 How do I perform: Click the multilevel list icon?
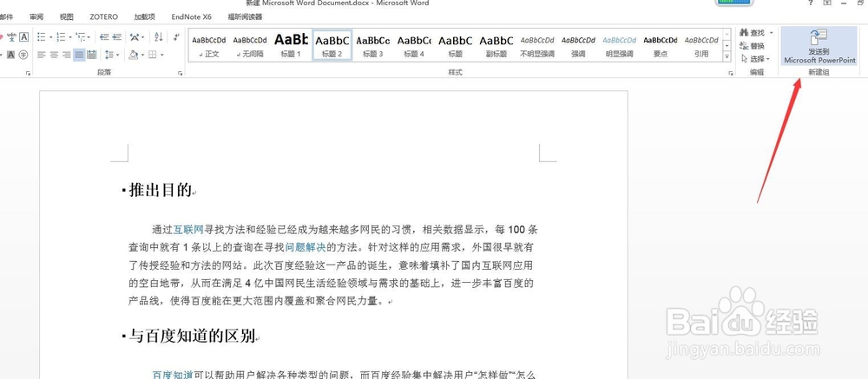[80, 37]
